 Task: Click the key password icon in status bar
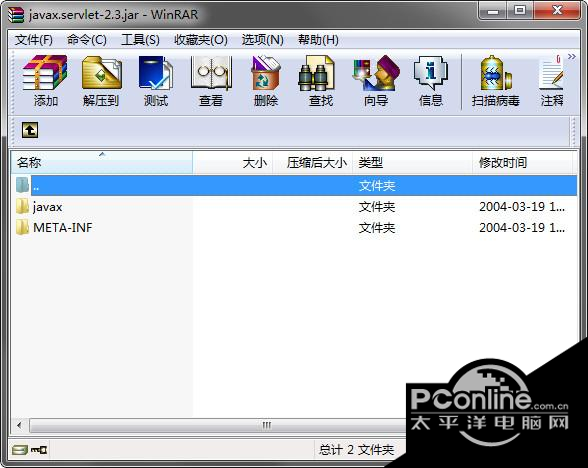(39, 449)
